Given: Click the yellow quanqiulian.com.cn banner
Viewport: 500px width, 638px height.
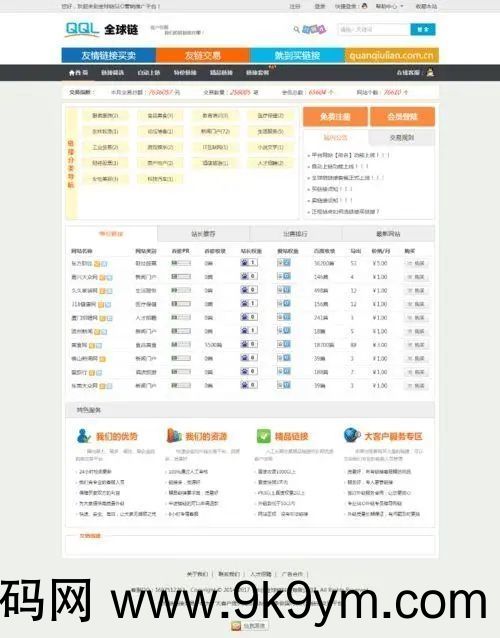Looking at the screenshot, I should (x=392, y=55).
